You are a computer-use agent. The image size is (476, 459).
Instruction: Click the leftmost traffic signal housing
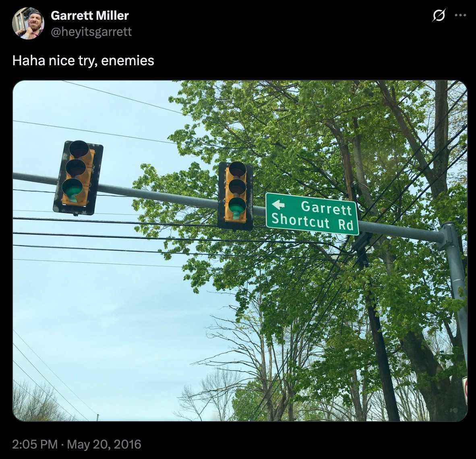(x=78, y=178)
